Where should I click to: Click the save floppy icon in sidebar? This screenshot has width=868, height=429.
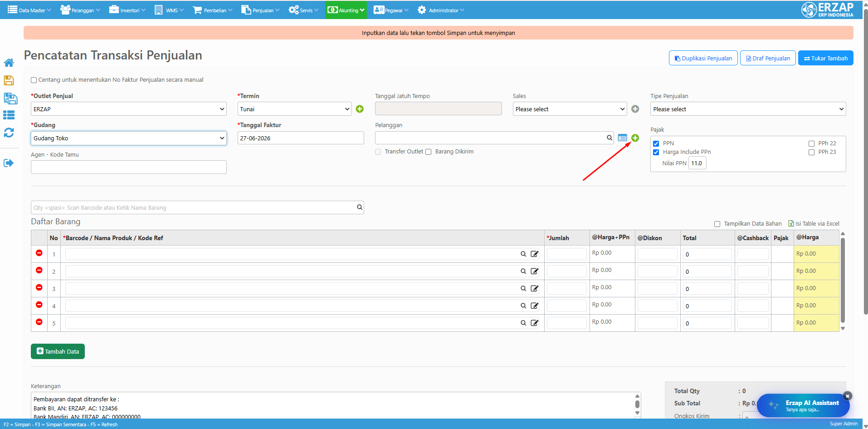(x=9, y=80)
